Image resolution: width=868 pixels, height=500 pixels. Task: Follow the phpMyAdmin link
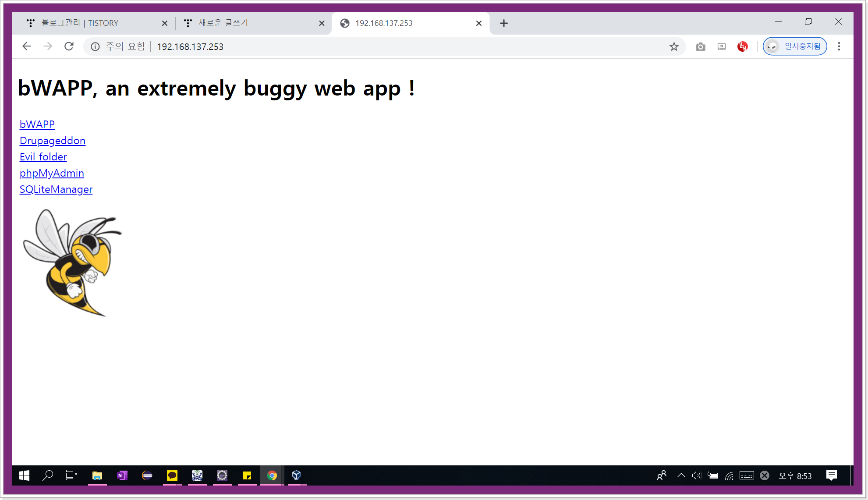coord(52,173)
